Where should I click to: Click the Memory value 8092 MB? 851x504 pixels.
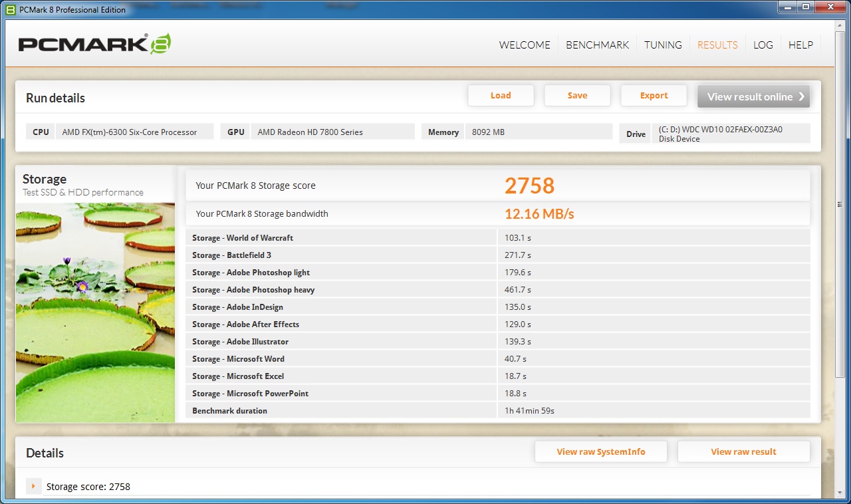[539, 132]
